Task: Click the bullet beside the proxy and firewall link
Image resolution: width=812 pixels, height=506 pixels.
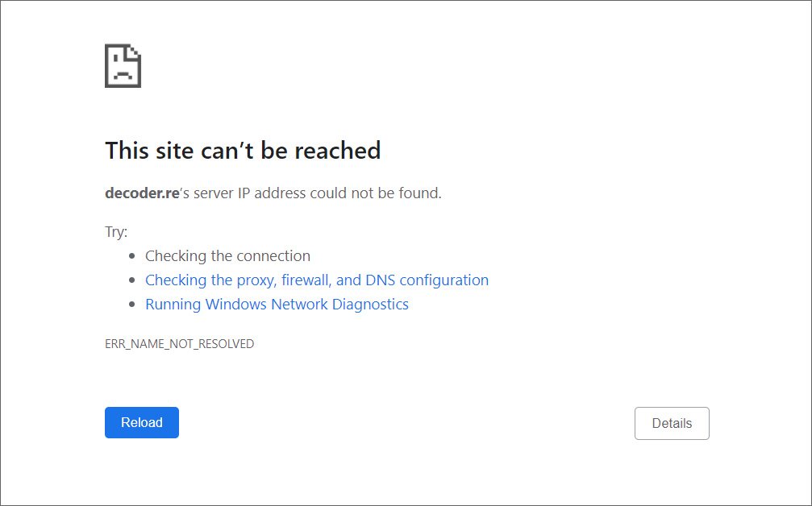Action: [132, 281]
